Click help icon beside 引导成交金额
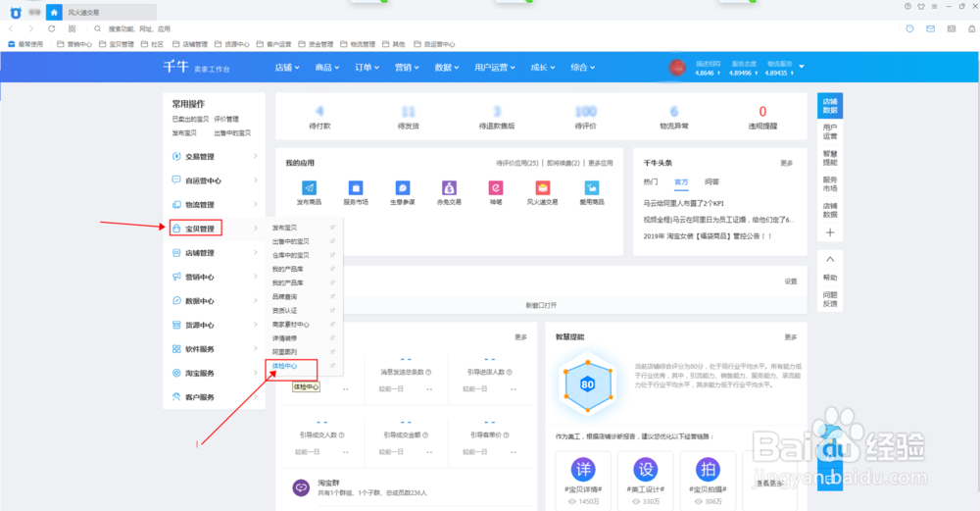 [x=425, y=434]
